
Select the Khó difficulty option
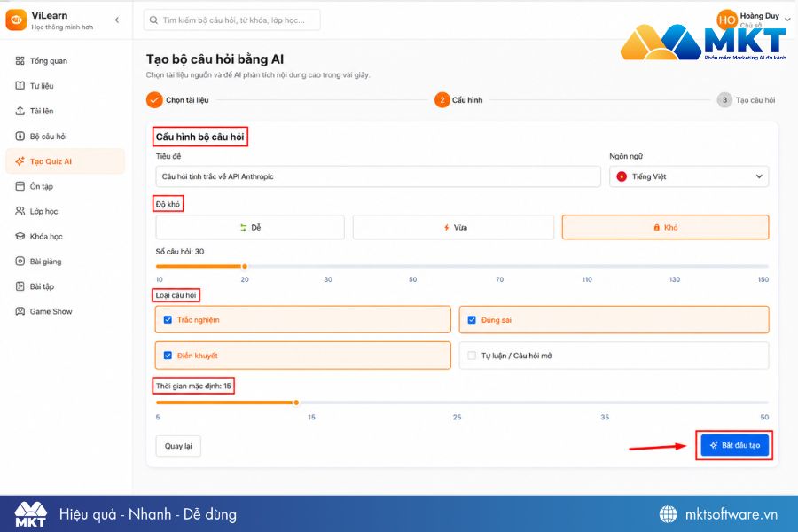click(x=665, y=228)
